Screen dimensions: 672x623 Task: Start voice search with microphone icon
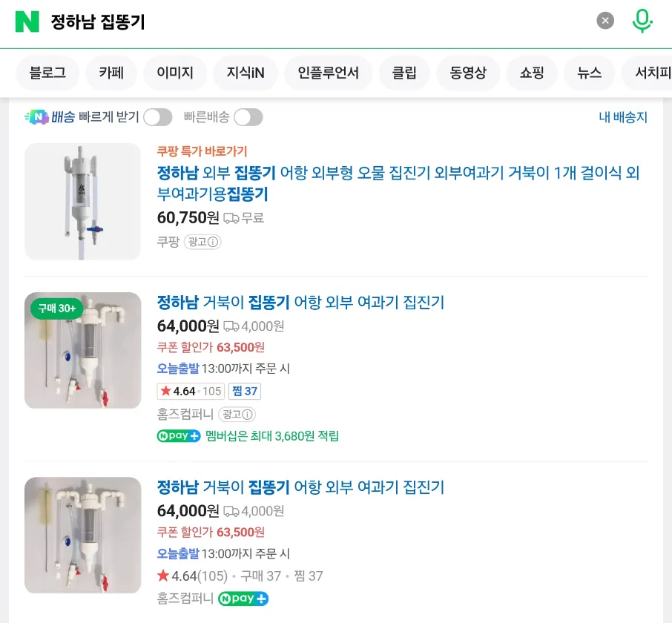point(642,21)
